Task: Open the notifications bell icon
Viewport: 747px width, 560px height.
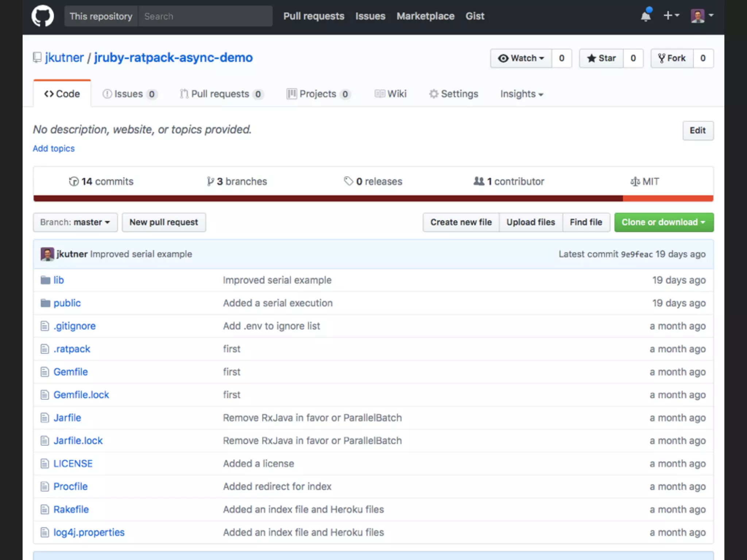Action: click(x=646, y=16)
